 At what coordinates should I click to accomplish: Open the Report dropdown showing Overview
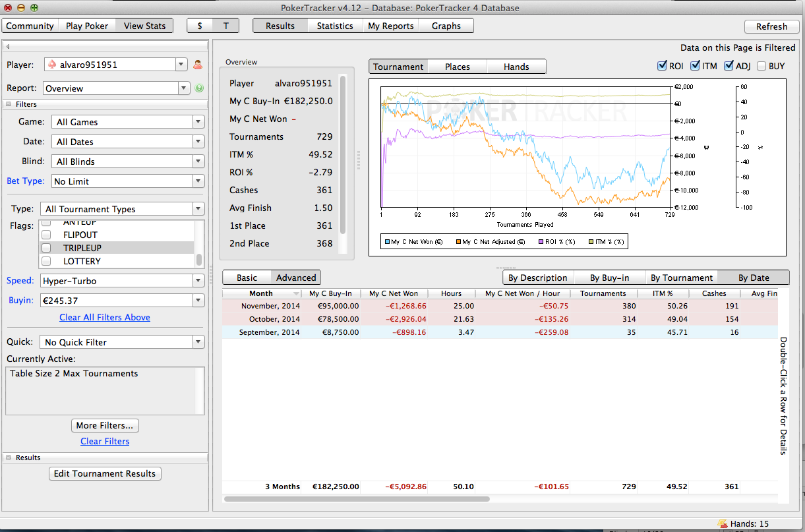click(183, 88)
